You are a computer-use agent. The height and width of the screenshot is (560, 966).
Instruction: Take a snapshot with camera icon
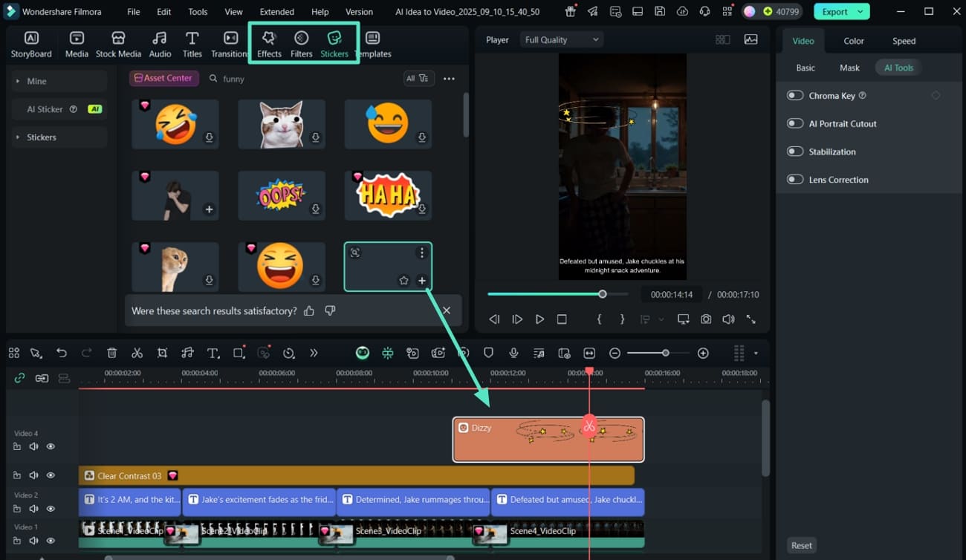click(x=706, y=319)
